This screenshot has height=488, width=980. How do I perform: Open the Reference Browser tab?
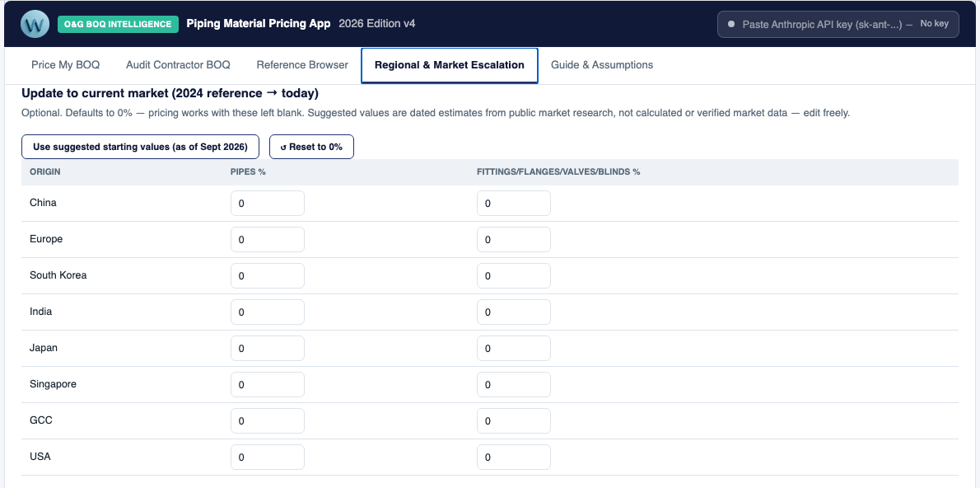302,65
